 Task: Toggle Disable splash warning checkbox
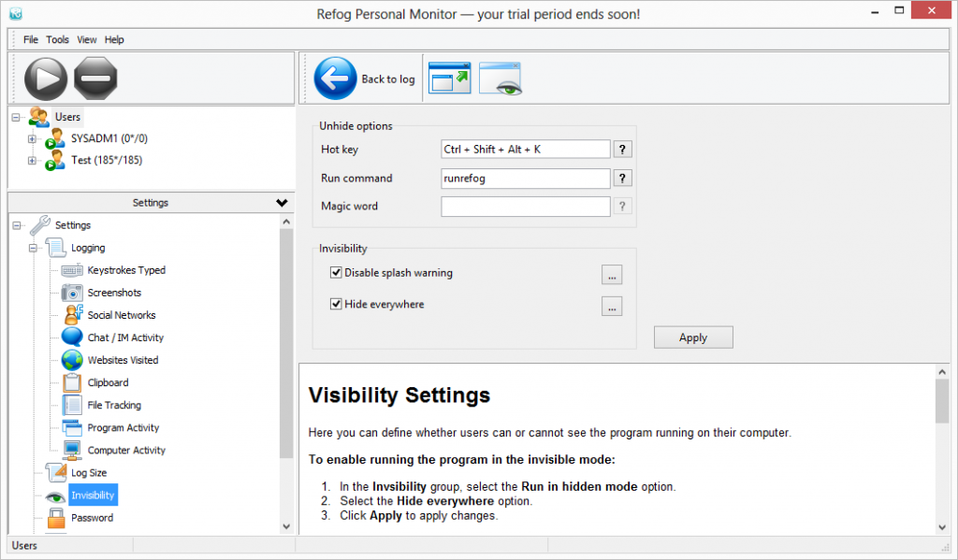[336, 273]
